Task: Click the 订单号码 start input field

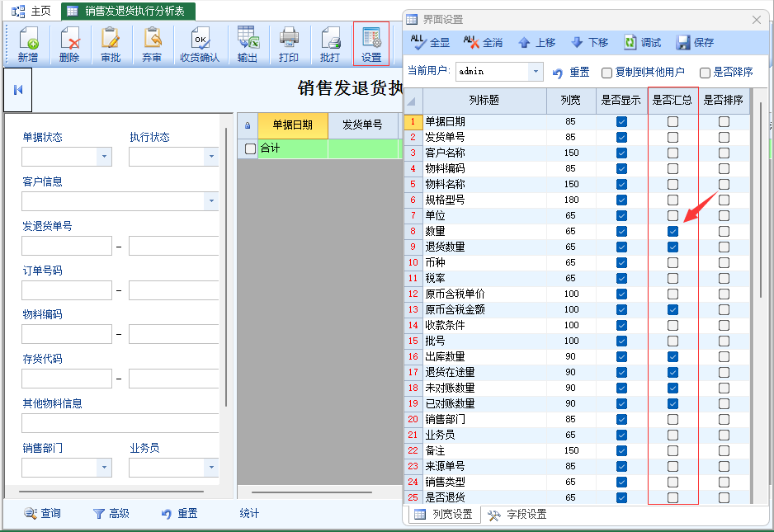Action: pos(67,290)
